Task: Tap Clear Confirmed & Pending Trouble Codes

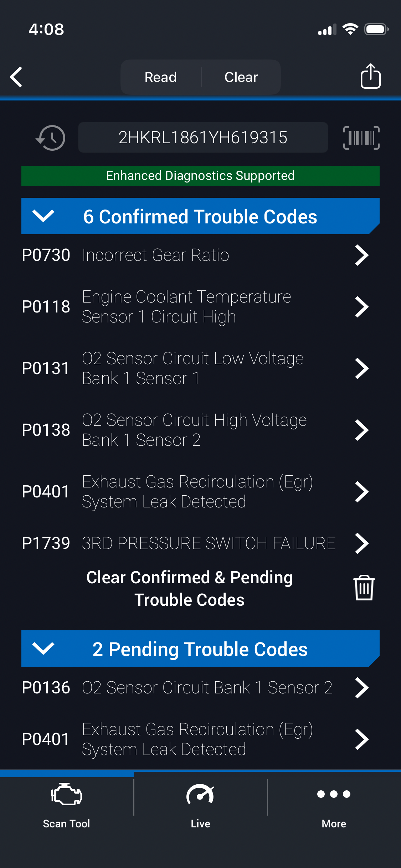Action: tap(190, 588)
